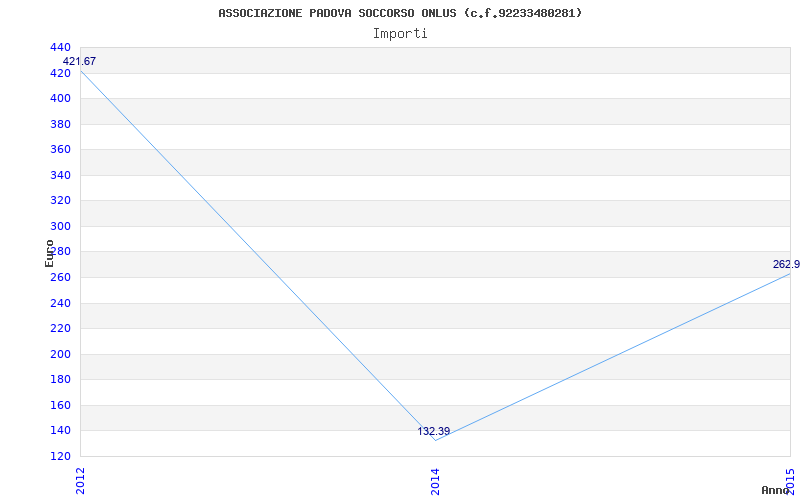This screenshot has height=500, width=800.
Task: Click the 400 y-axis tick label
Action: [x=60, y=98]
